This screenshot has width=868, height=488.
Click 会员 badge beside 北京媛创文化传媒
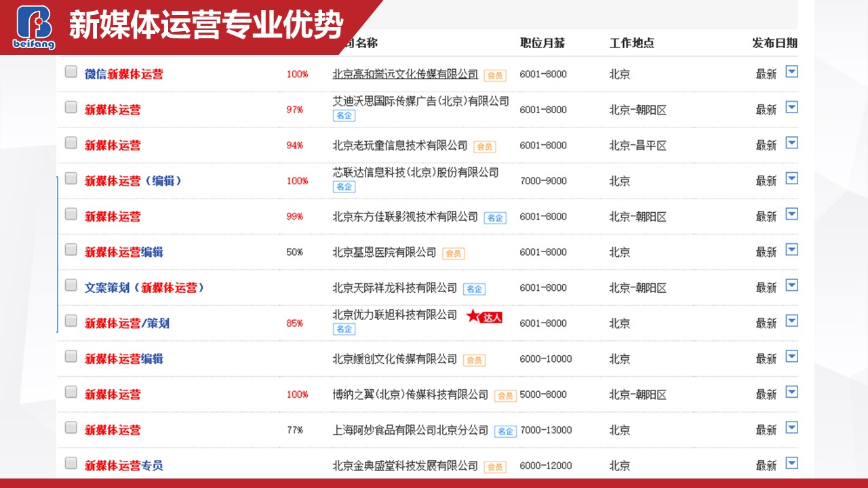point(474,360)
